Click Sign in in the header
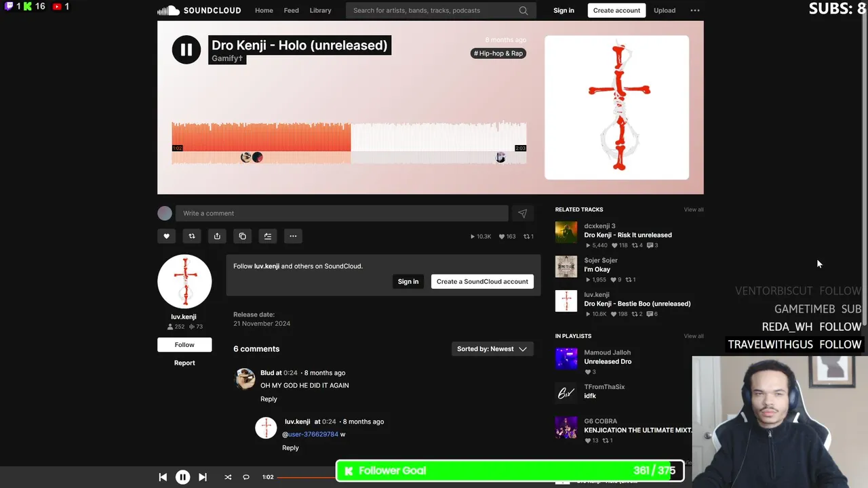Screen dimensions: 868x488 pos(564,10)
